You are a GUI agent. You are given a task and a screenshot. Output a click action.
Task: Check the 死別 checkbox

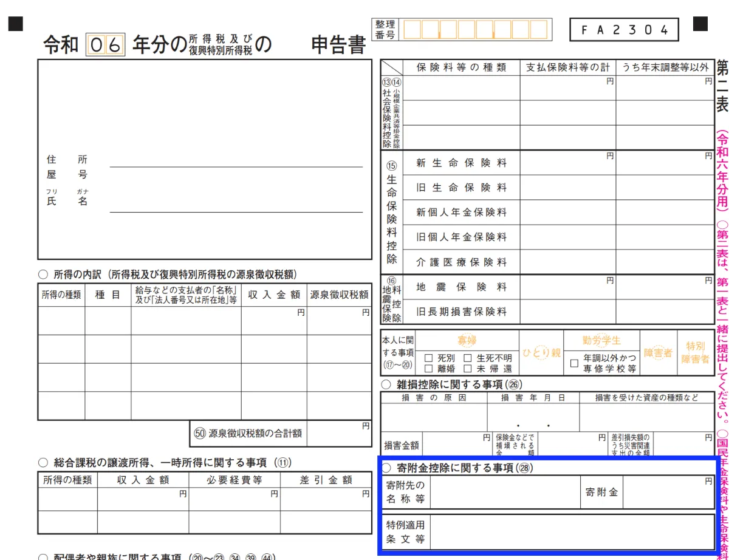[x=428, y=358]
